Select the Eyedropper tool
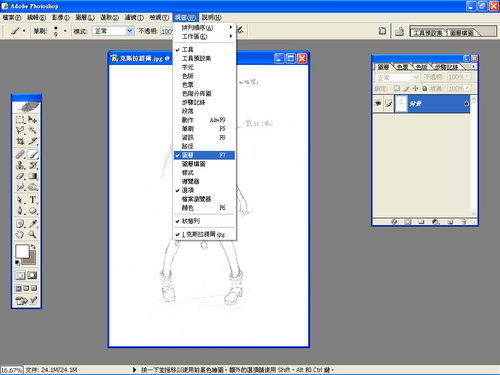Viewport: 500px width, 375px height. click(33, 224)
